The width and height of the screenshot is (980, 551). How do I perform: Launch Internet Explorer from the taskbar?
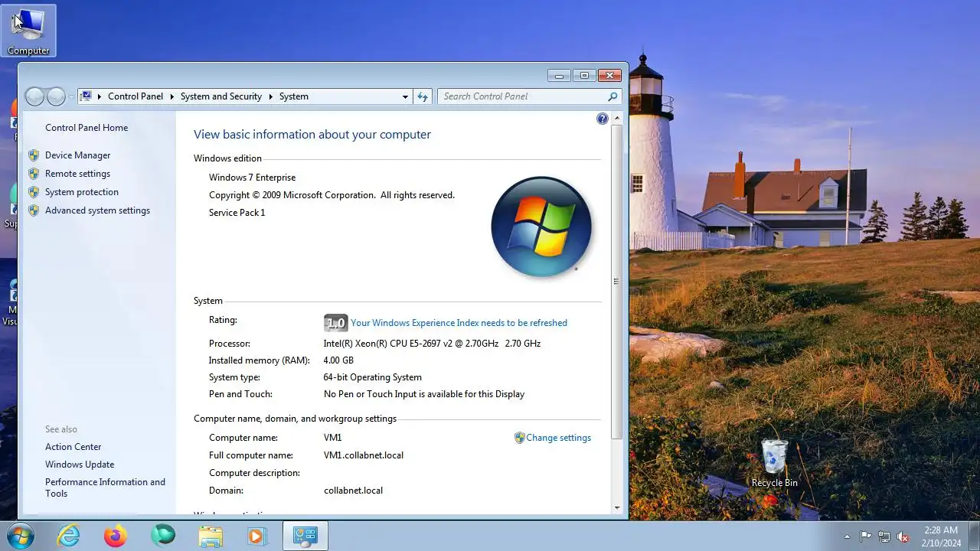click(x=69, y=536)
